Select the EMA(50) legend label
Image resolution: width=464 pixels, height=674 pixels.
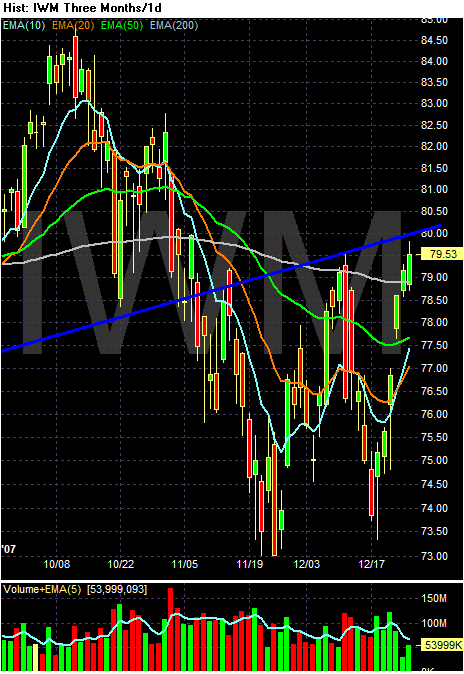pos(122,25)
